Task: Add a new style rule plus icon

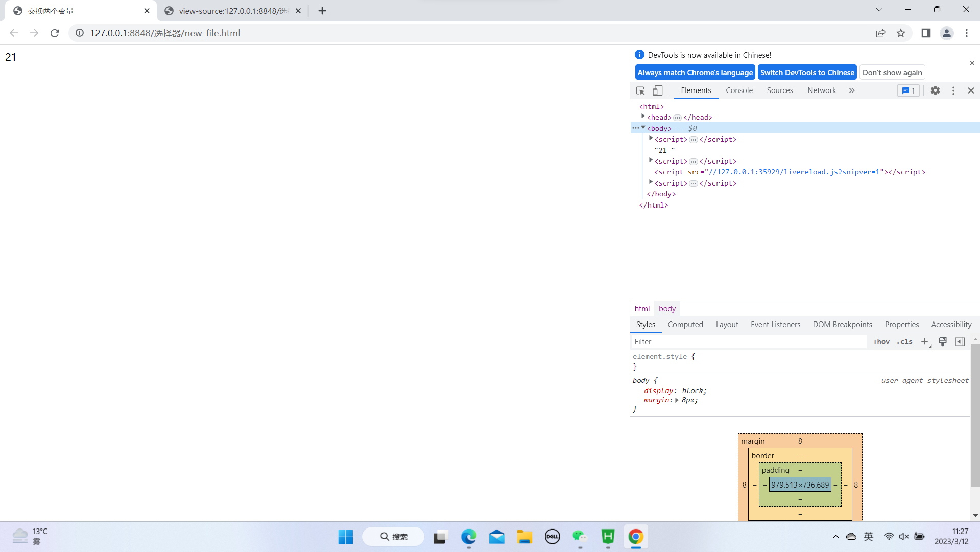Action: (x=925, y=342)
